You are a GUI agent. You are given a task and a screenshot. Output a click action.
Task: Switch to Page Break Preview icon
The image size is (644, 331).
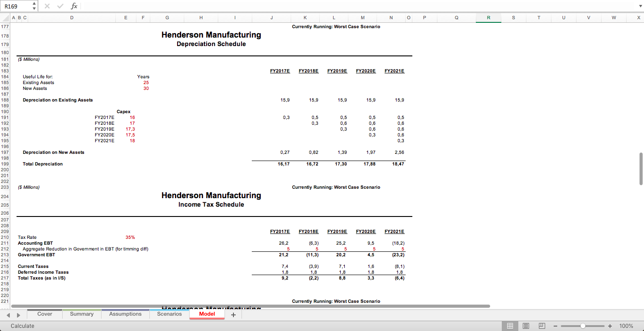click(542, 326)
